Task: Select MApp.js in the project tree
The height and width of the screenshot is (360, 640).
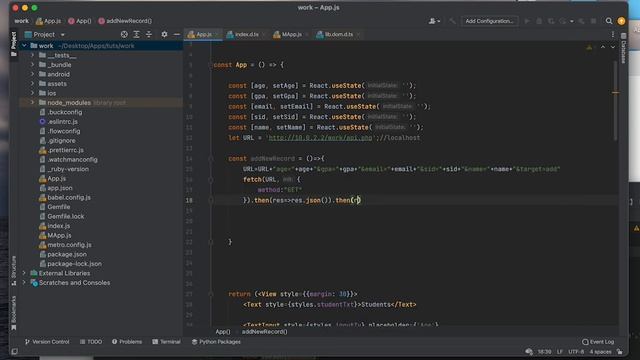Action: (59, 235)
